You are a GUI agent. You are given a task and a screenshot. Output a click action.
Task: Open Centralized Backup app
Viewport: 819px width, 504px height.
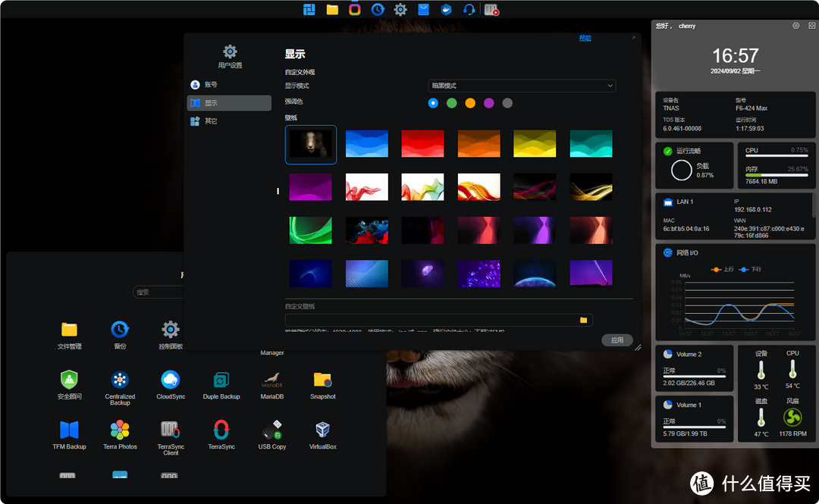[120, 380]
